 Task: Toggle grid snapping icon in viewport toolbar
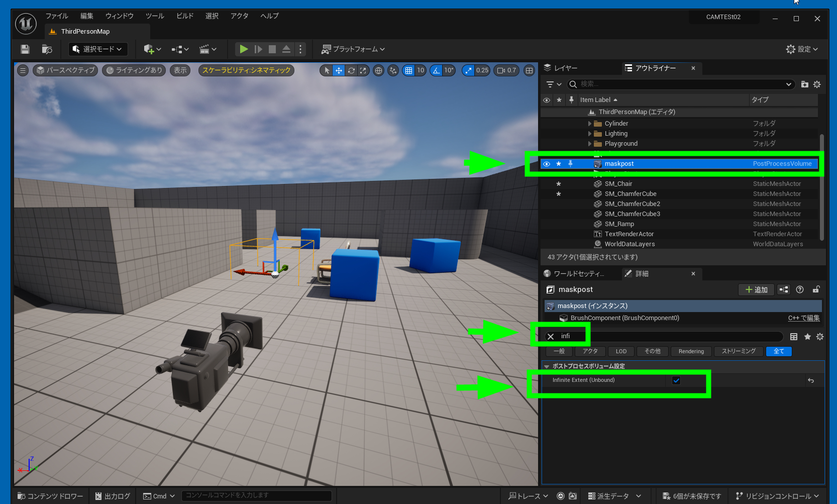pyautogui.click(x=408, y=70)
